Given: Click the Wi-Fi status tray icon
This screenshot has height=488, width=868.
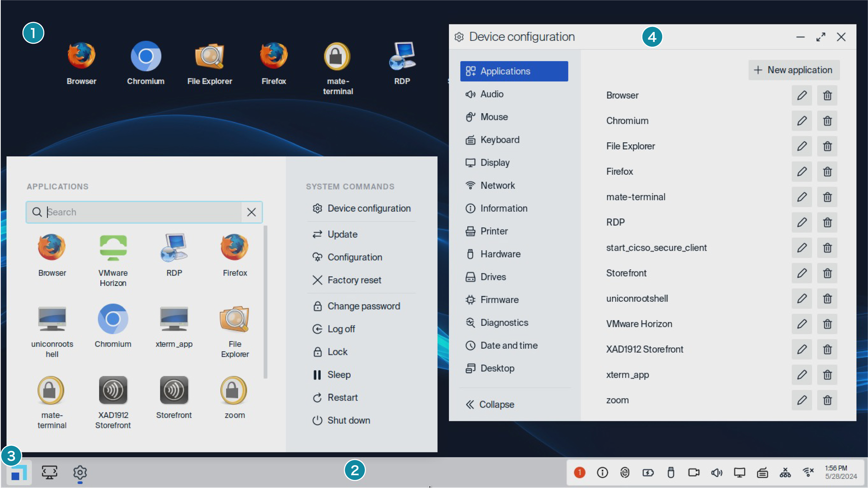Looking at the screenshot, I should (808, 472).
